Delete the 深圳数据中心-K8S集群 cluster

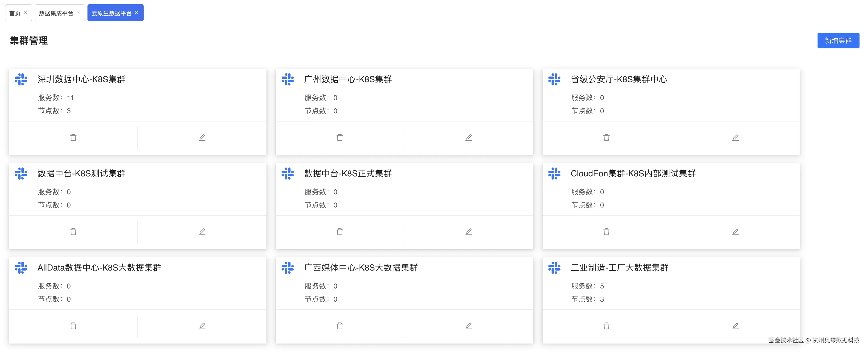tap(73, 138)
